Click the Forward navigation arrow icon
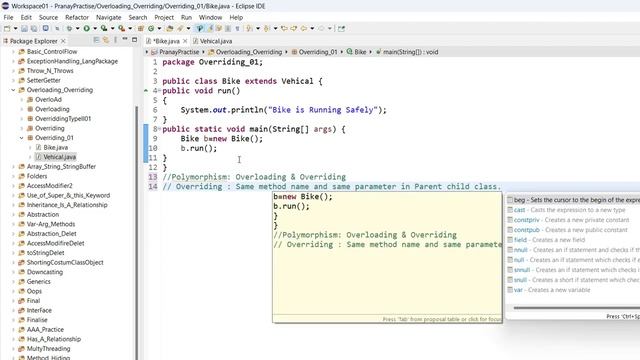The width and height of the screenshot is (640, 360). [321, 29]
